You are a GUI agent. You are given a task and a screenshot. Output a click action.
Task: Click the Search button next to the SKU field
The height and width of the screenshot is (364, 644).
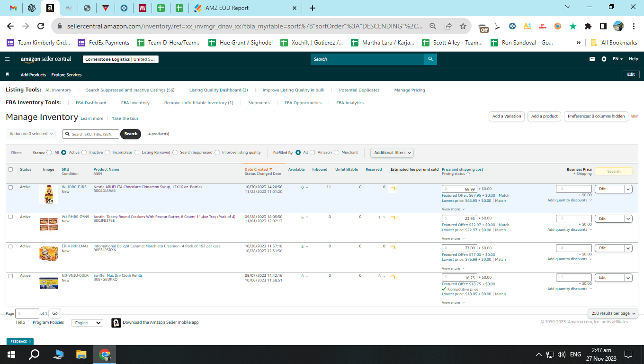(x=131, y=134)
